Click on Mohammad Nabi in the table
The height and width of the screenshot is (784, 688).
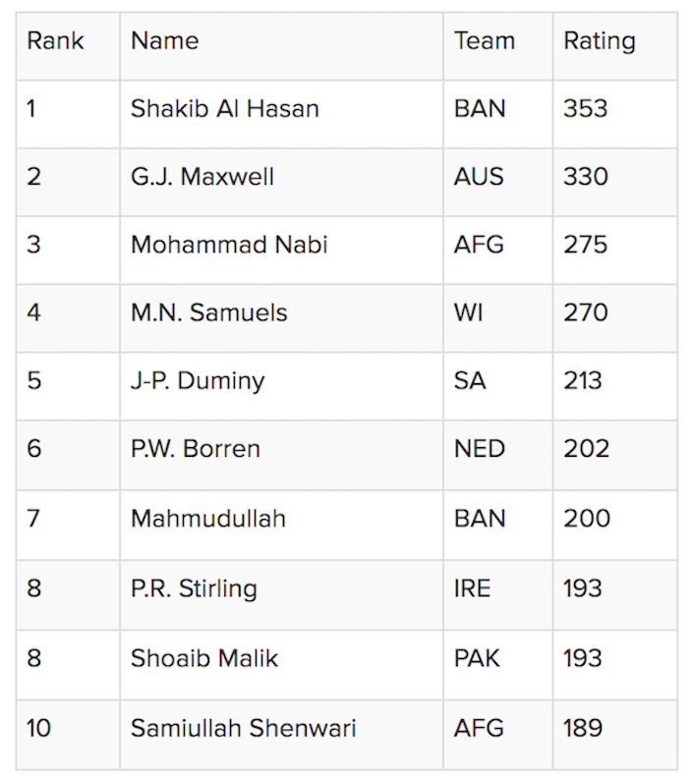coord(228,245)
